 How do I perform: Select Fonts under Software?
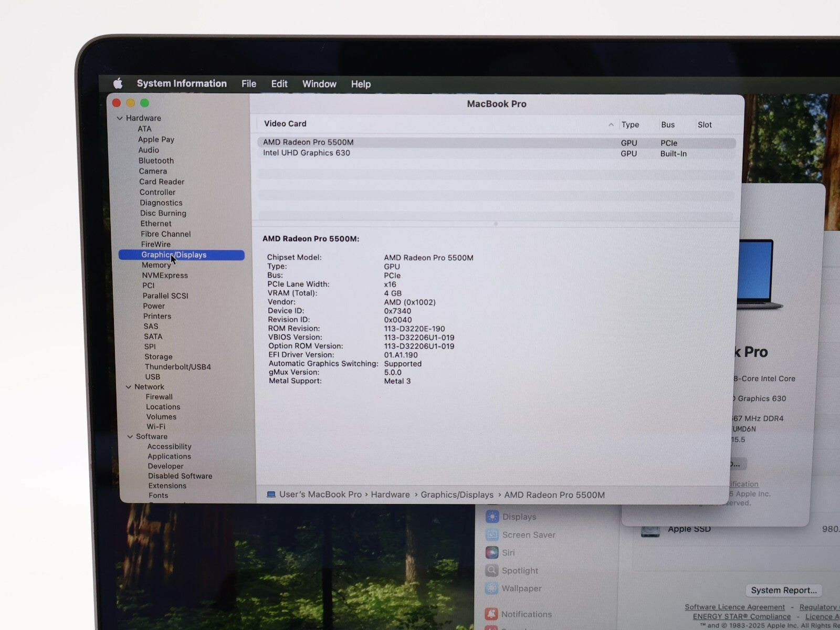[x=158, y=496]
